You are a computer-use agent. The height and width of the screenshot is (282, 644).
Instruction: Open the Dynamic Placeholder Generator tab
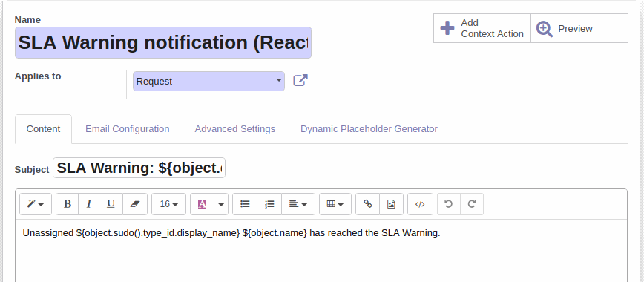click(x=369, y=129)
